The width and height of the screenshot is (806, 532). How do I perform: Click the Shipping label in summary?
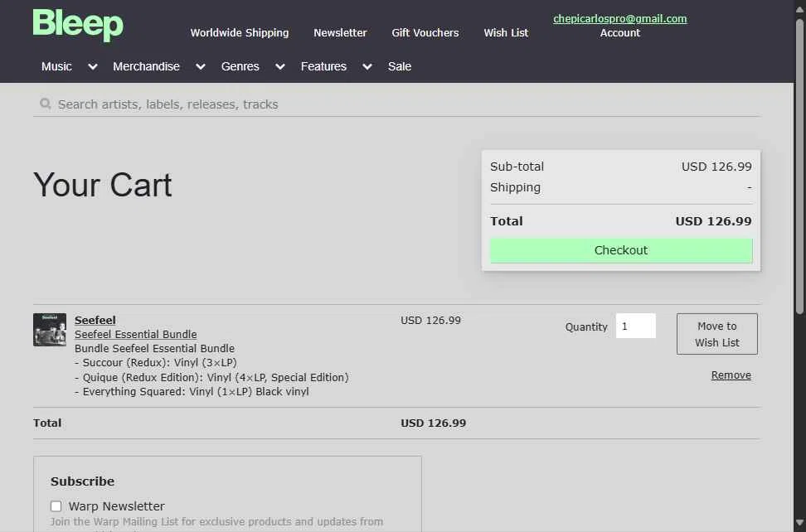pyautogui.click(x=515, y=187)
